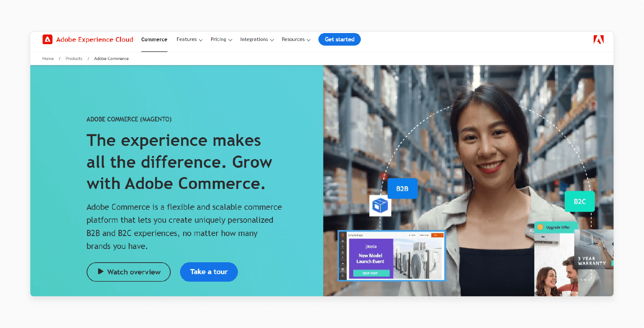Click the B2B label badge
The width and height of the screenshot is (644, 328).
pyautogui.click(x=402, y=189)
